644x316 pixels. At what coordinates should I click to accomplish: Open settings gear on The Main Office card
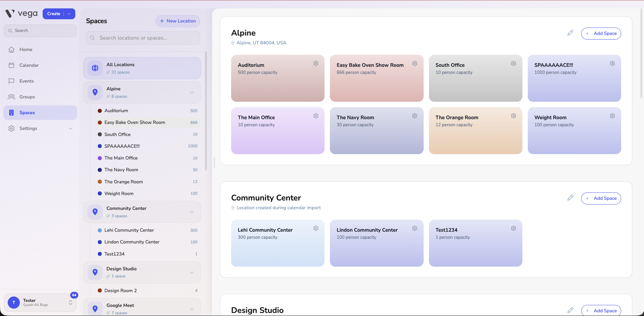[x=316, y=116]
